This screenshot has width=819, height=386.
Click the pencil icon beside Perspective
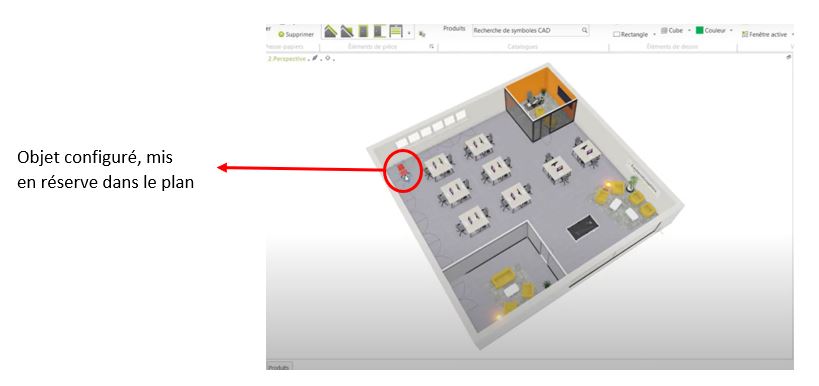315,59
